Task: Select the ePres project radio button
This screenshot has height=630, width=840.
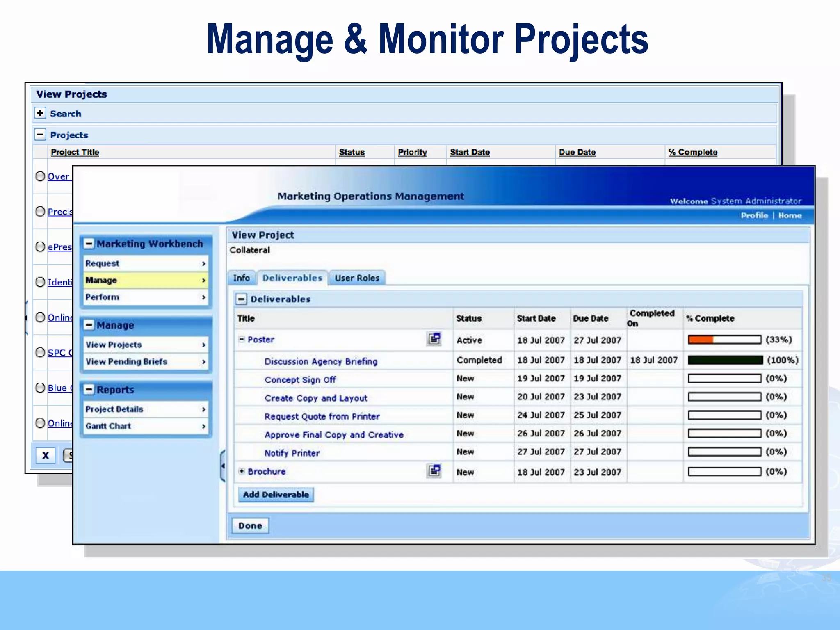Action: click(40, 247)
